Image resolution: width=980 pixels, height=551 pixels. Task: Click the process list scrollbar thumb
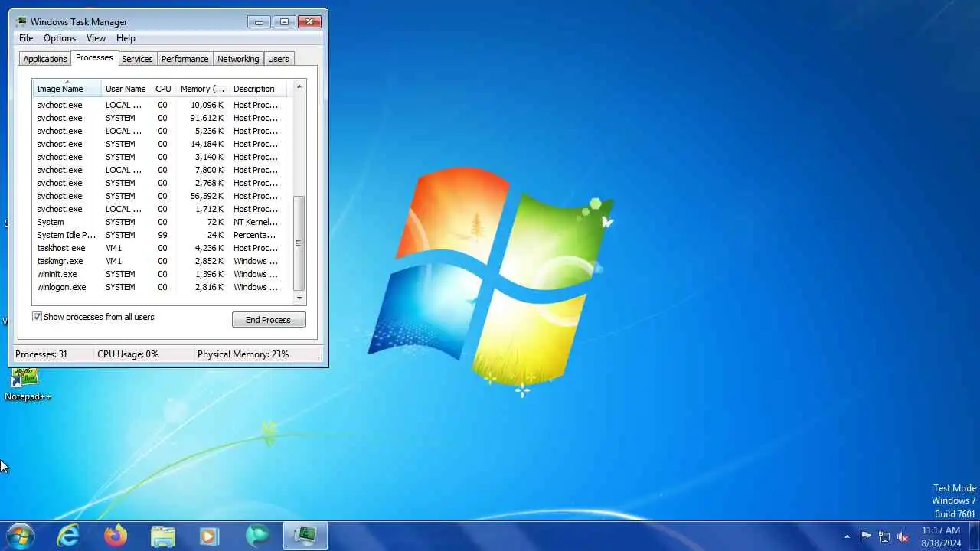299,243
